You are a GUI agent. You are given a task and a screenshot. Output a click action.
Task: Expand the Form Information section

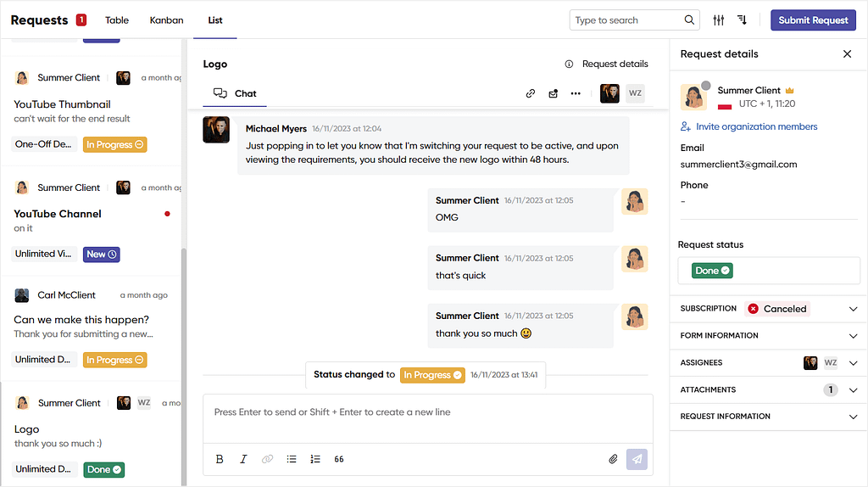[853, 336]
